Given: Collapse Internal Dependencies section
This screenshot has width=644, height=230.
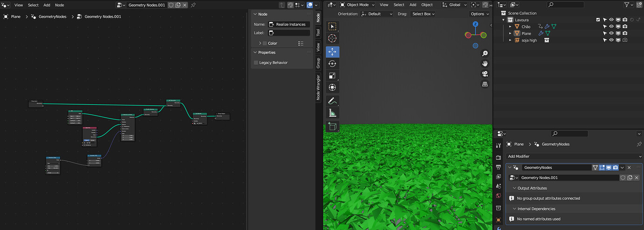Looking at the screenshot, I should [x=514, y=208].
